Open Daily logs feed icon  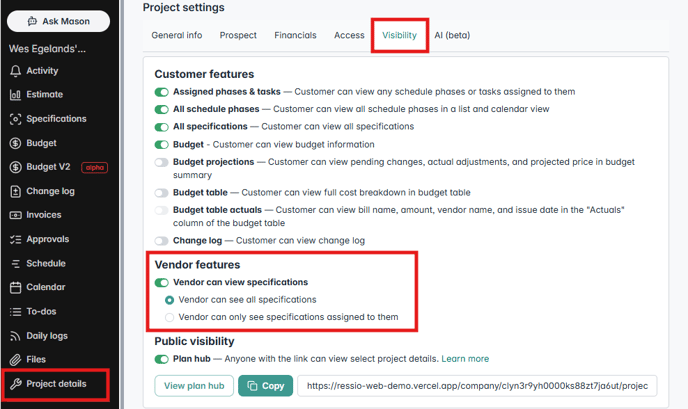tap(15, 336)
